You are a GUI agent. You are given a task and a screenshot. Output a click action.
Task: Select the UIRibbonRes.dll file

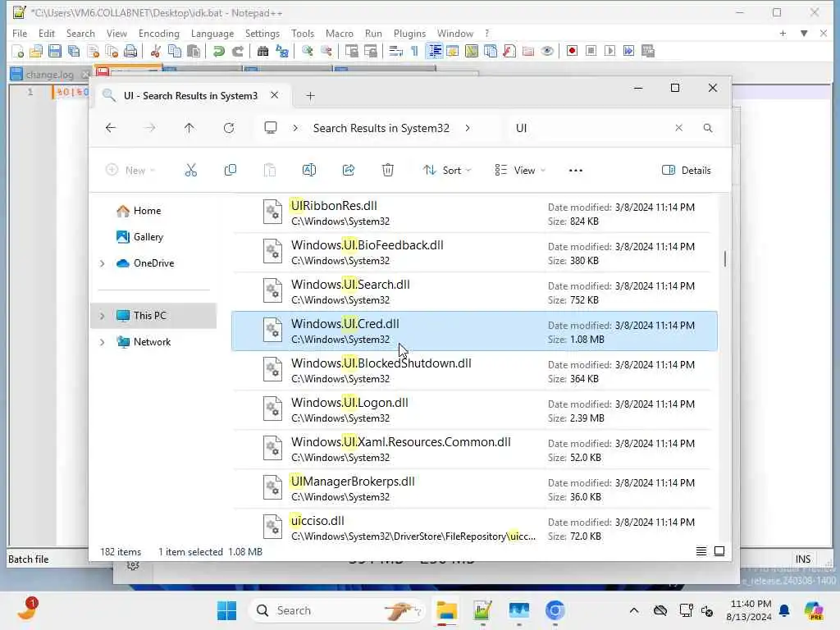click(x=474, y=212)
